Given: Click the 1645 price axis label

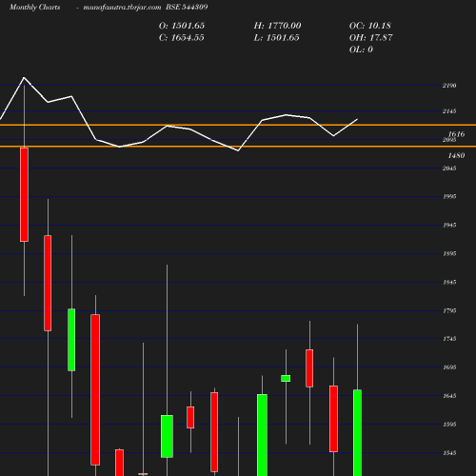Looking at the screenshot, I should [x=449, y=396].
